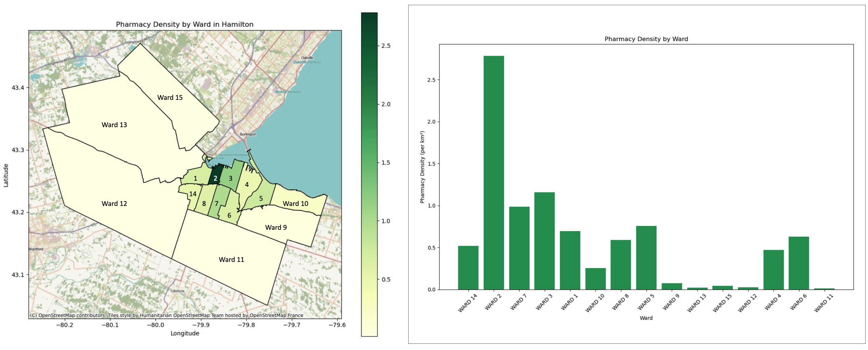This screenshot has height=350, width=868.
Task: Click the -80.2 longitude tick label
Action: [64, 325]
